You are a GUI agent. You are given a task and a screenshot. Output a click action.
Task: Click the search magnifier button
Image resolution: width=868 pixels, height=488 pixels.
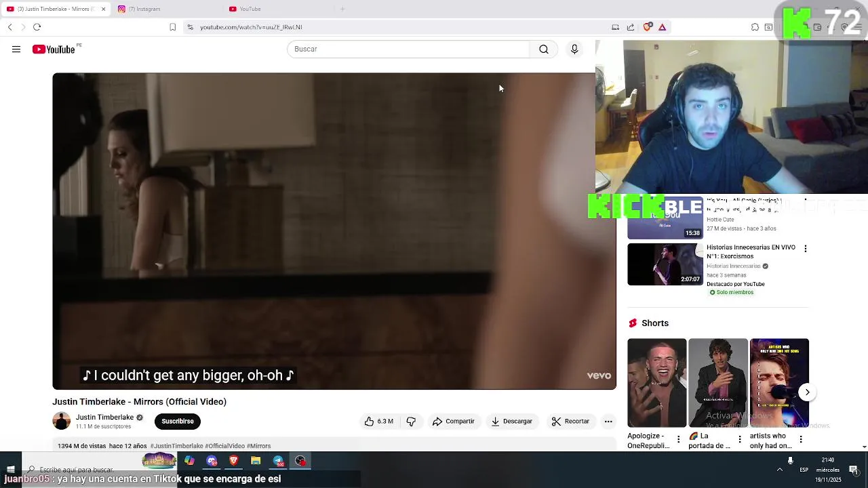544,49
